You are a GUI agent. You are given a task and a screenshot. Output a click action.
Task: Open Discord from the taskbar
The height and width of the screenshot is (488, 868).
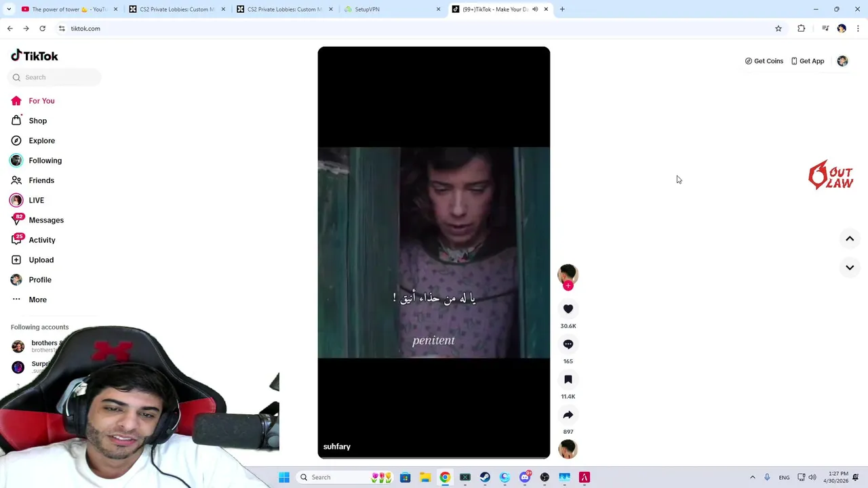pos(525,477)
